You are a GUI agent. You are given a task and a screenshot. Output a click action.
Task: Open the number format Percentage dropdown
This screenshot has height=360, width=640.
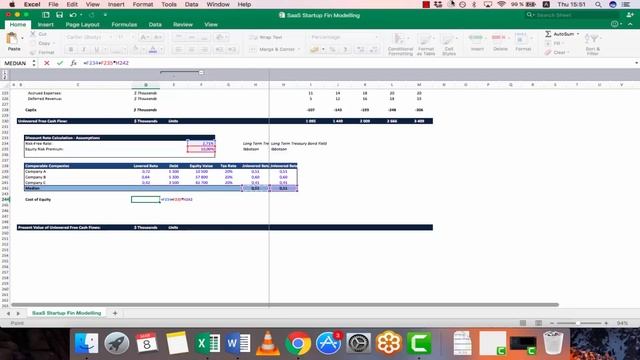(x=376, y=37)
